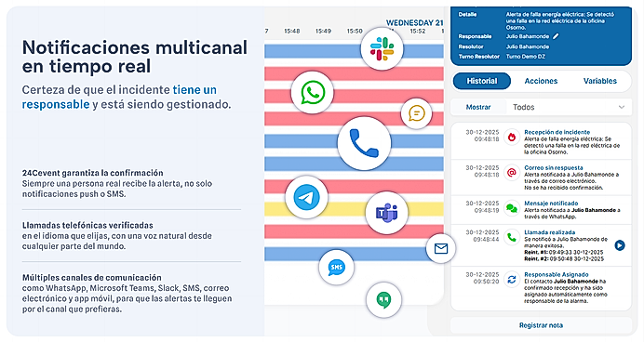
Task: Open the Correo sin respuesta entry title
Action: pyautogui.click(x=553, y=167)
